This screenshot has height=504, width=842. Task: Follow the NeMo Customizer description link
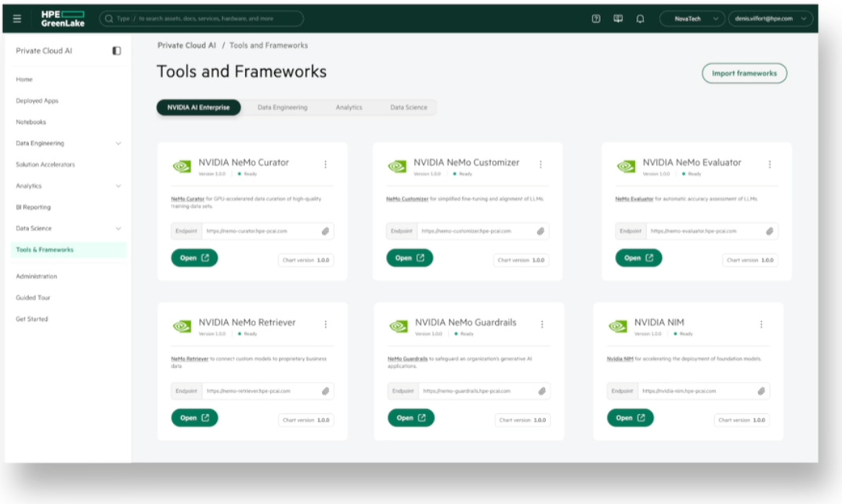pos(407,199)
